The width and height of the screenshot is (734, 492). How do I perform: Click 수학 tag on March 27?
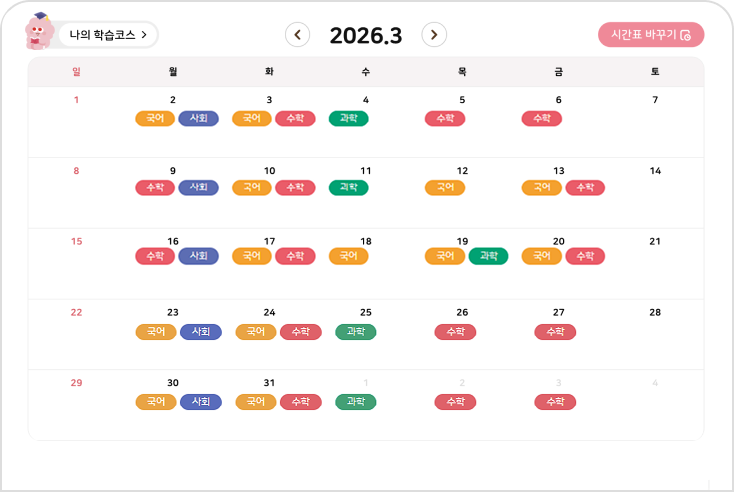point(555,331)
